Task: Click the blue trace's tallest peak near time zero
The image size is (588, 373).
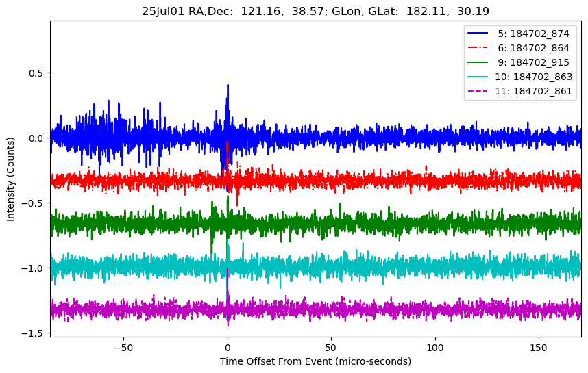Action: (228, 86)
